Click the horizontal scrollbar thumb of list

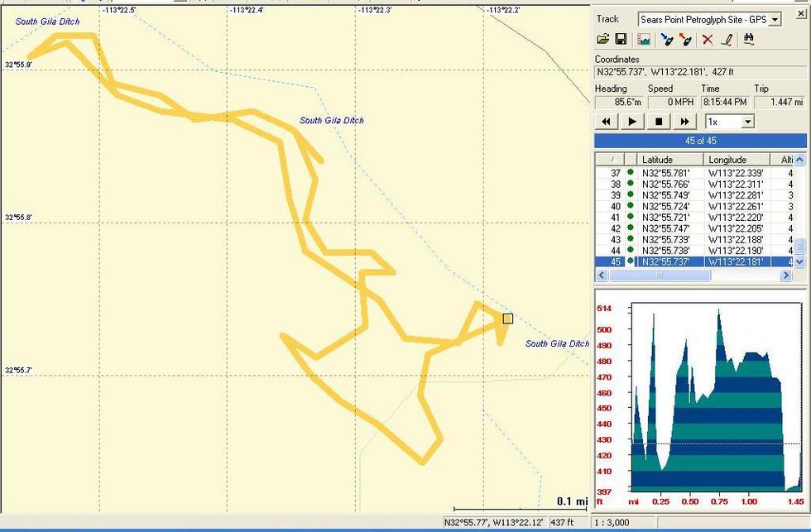point(659,276)
